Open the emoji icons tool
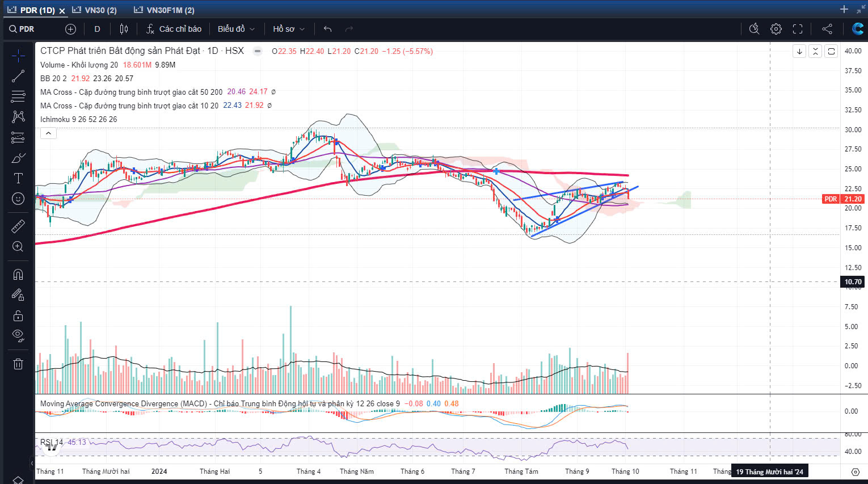The width and height of the screenshot is (868, 484). click(x=18, y=199)
